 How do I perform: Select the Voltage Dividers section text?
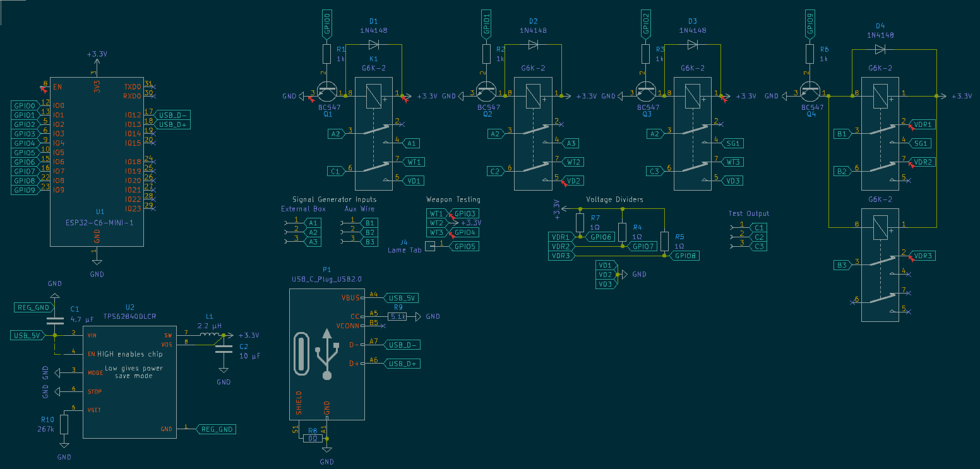615,199
